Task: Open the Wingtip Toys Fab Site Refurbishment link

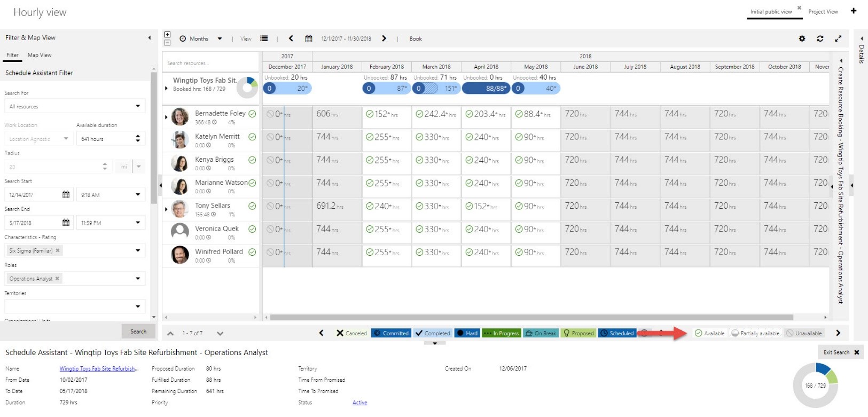Action: click(99, 368)
